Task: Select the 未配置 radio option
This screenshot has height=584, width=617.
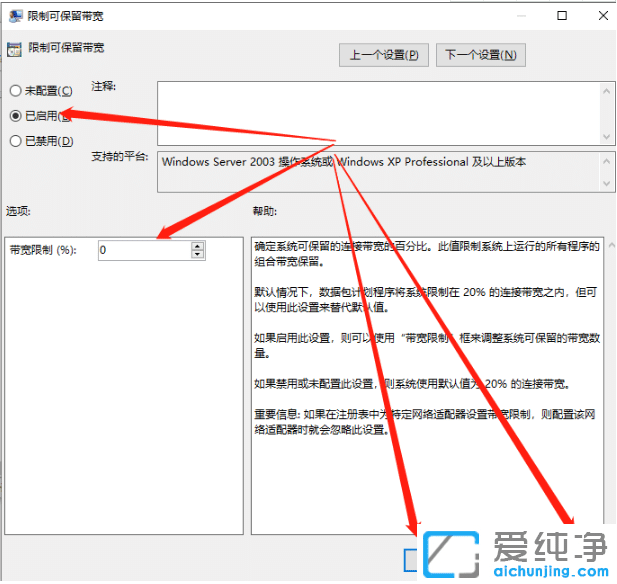Action: (x=15, y=91)
